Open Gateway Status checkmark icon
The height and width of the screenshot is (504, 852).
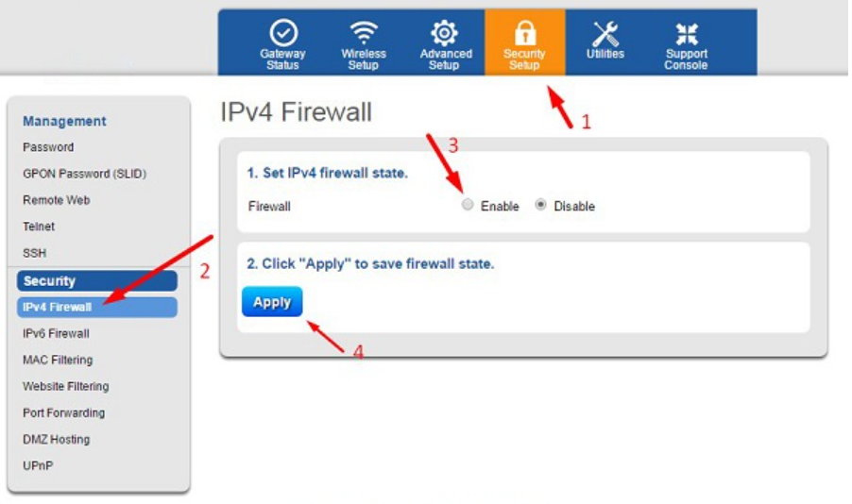click(x=283, y=33)
